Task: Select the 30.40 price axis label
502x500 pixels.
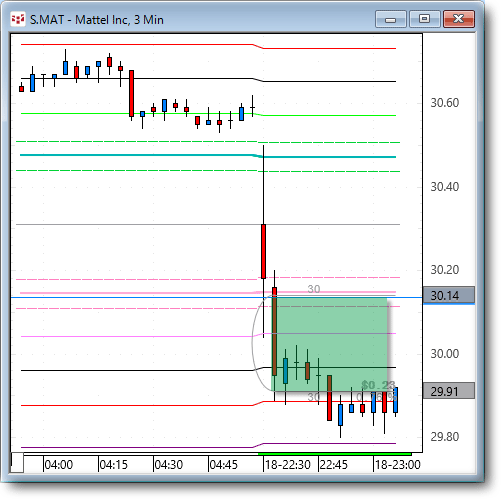Action: pyautogui.click(x=445, y=187)
